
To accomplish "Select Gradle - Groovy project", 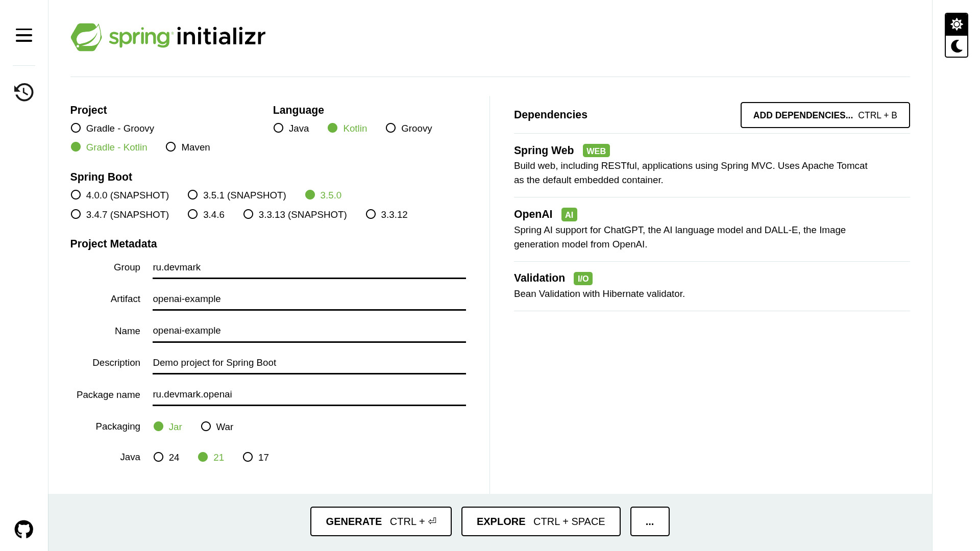I will point(112,129).
